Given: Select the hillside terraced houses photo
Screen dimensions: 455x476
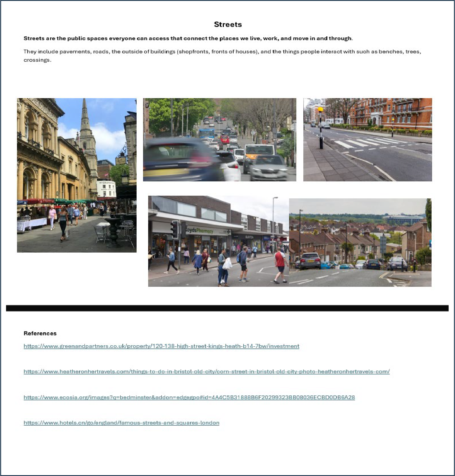Looking at the screenshot, I should pos(360,243).
